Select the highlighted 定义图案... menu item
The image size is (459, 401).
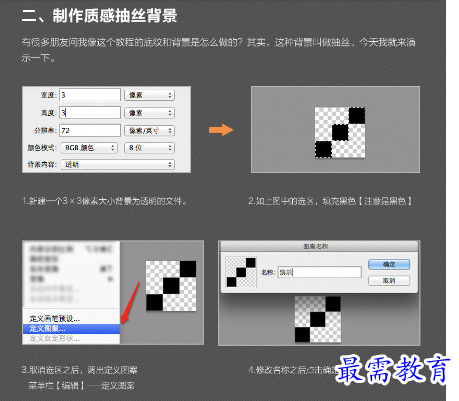pos(71,329)
